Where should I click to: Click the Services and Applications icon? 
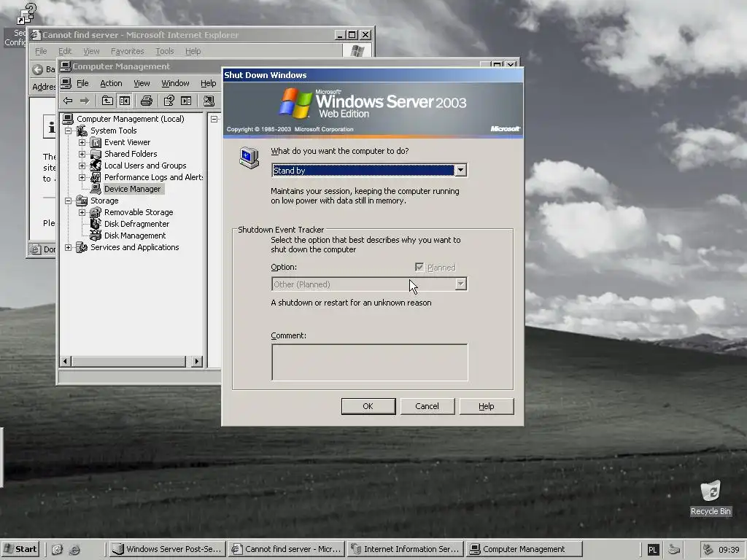click(x=82, y=247)
